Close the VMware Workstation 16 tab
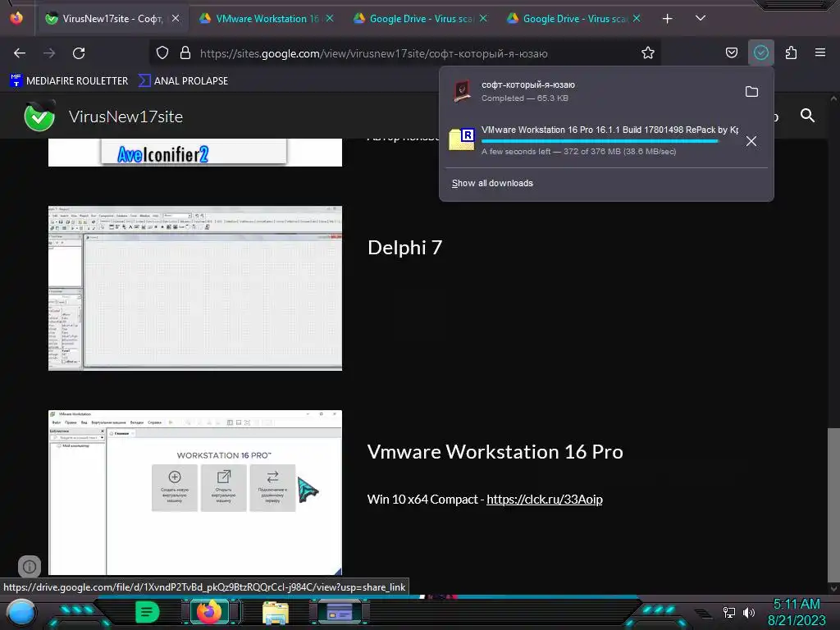This screenshot has height=630, width=840. (x=330, y=19)
